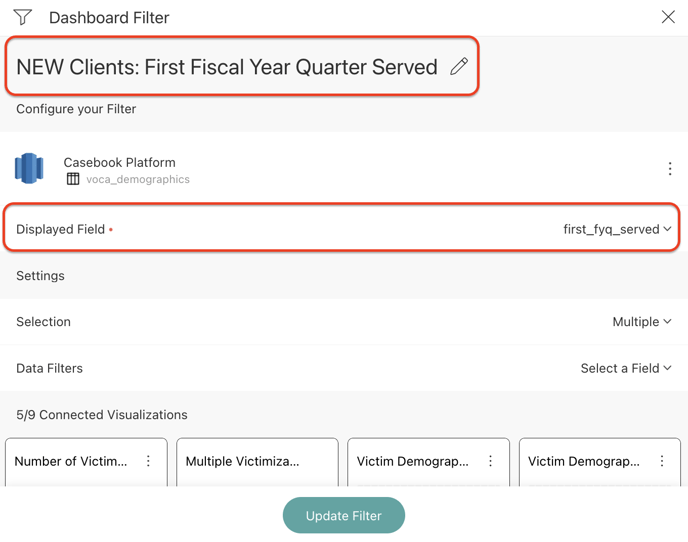Edit the filter title with pencil icon
The width and height of the screenshot is (688, 542).
[459, 67]
